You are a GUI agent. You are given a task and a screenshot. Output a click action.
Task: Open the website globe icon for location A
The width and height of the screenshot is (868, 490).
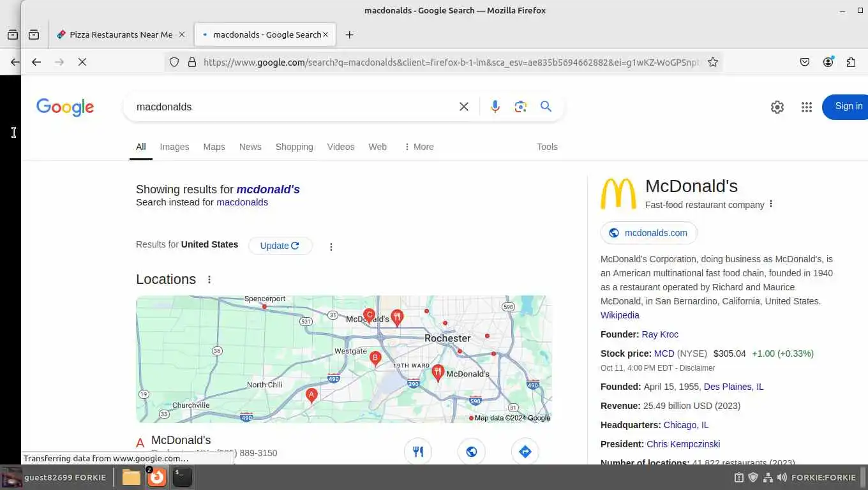pos(472,452)
